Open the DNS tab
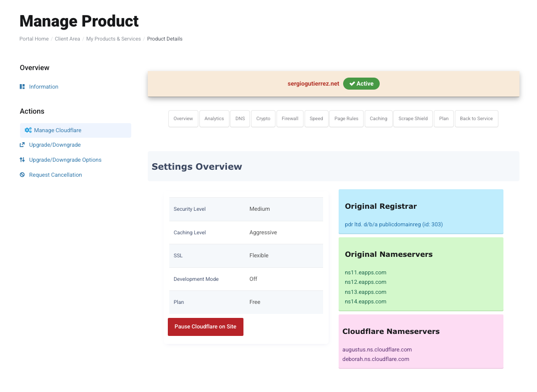The height and width of the screenshot is (392, 537). (240, 119)
